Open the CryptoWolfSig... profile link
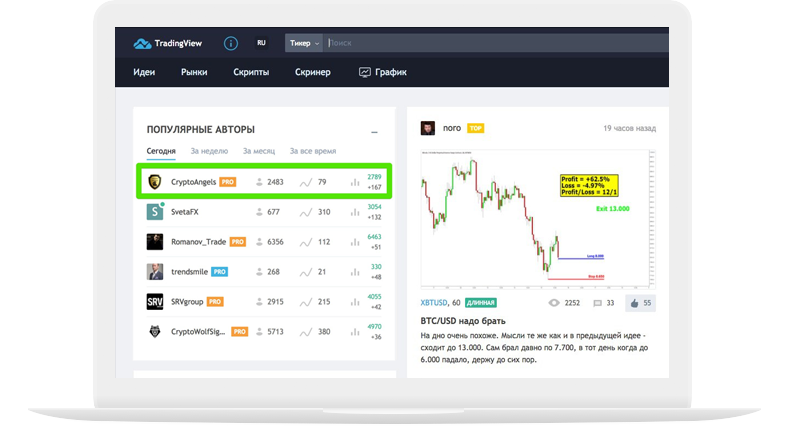This screenshot has width=787, height=437. pyautogui.click(x=198, y=332)
